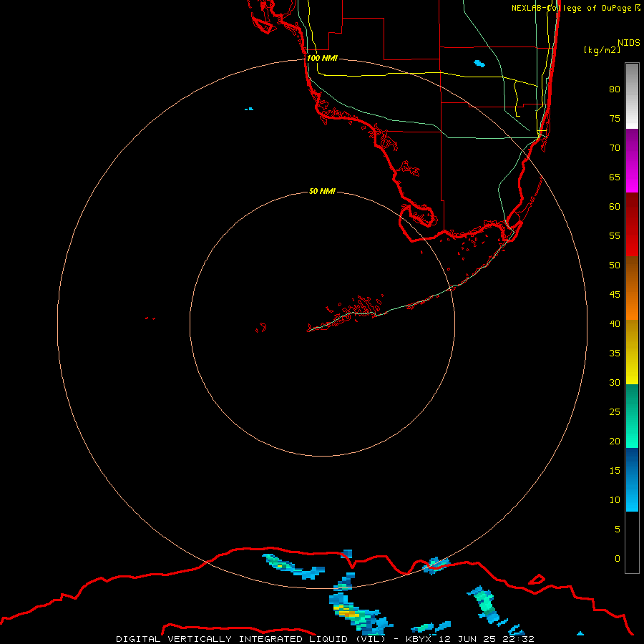Pick the yellow segment of the color bar
This screenshot has width=644, height=644.
coord(632,352)
